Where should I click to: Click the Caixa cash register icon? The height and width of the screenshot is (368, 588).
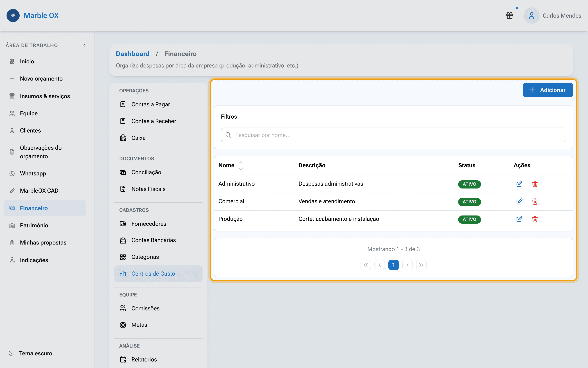123,138
